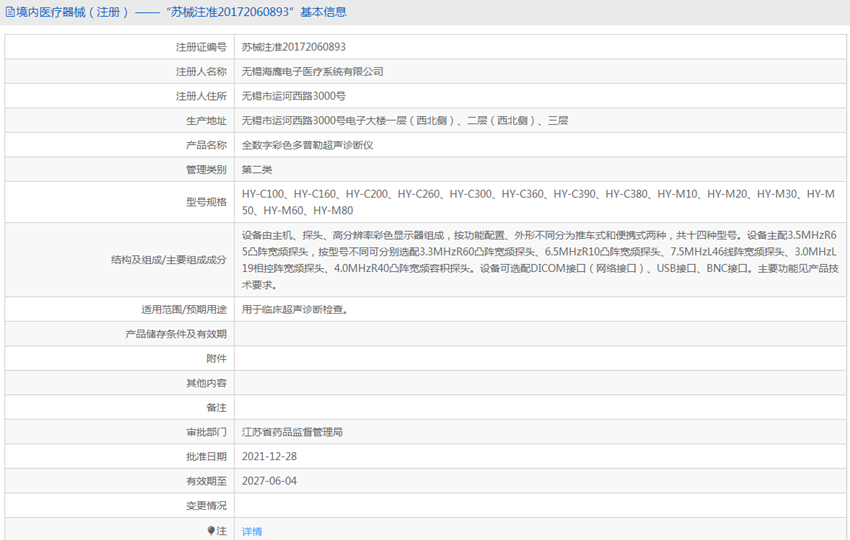Click the document icon beside the page title
The width and height of the screenshot is (850, 540).
tap(10, 12)
